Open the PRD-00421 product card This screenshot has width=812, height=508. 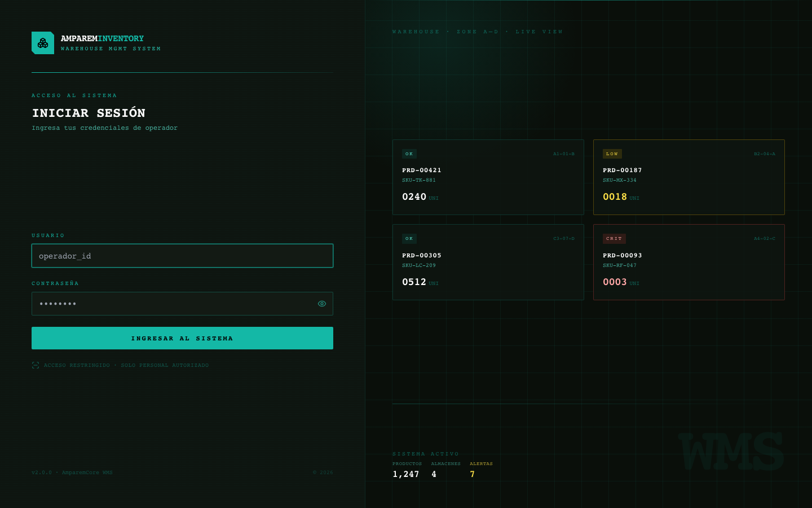coord(488,177)
